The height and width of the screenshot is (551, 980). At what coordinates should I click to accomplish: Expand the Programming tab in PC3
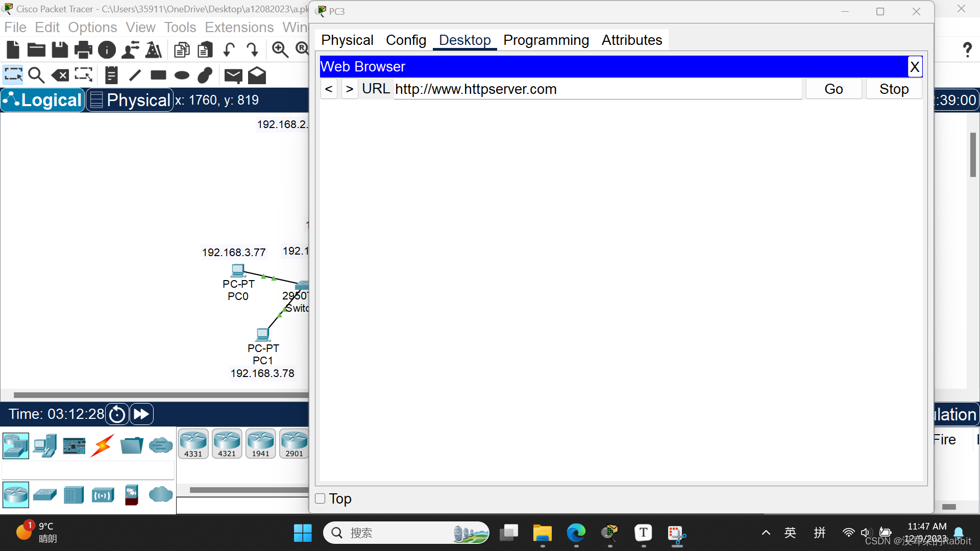click(545, 40)
